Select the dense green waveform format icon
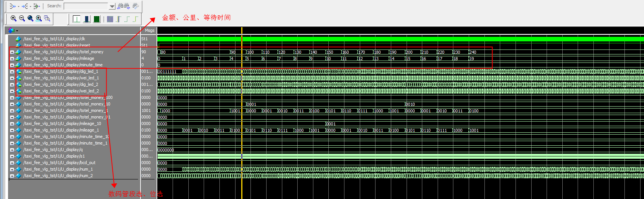This screenshot has height=199, width=644. [x=97, y=19]
